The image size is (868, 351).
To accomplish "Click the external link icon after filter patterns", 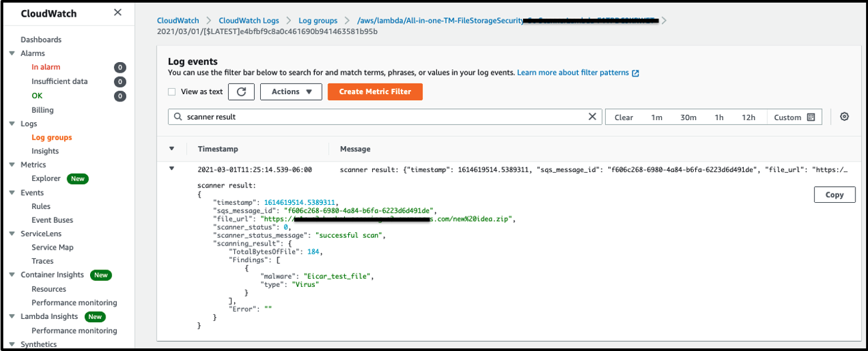I will click(635, 73).
